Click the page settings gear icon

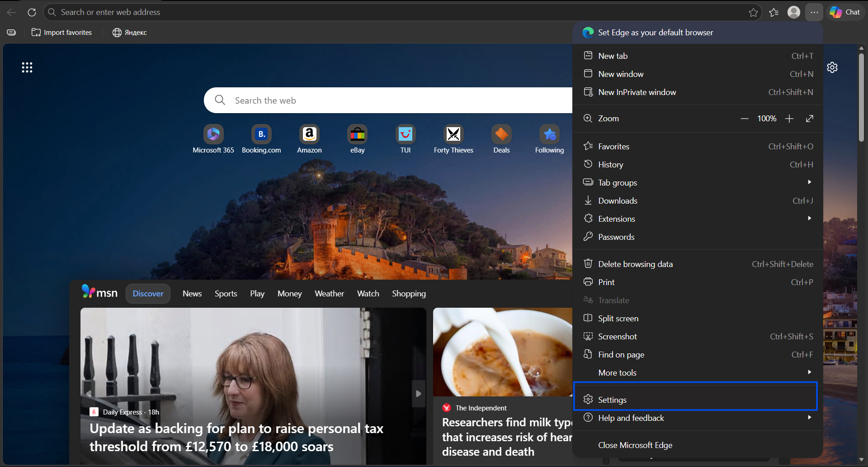point(832,67)
